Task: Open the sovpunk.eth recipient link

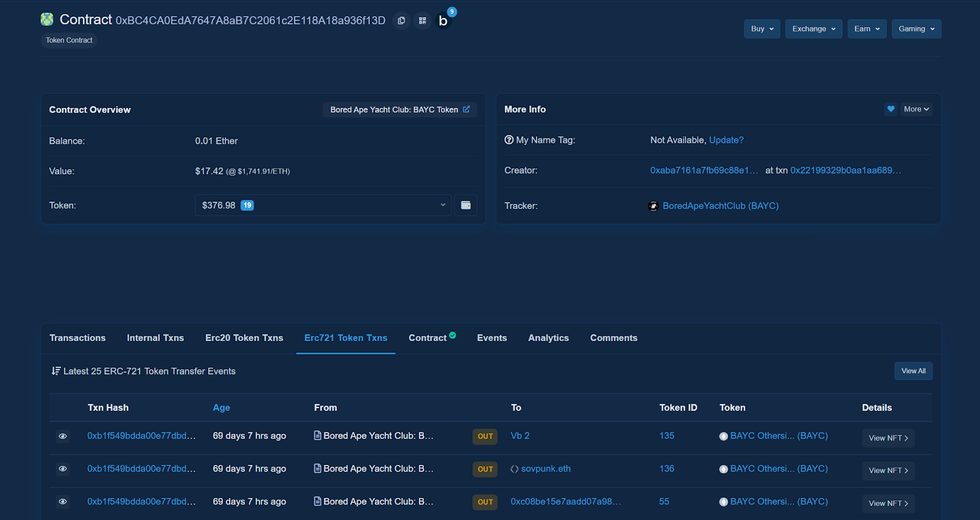Action: [546, 469]
